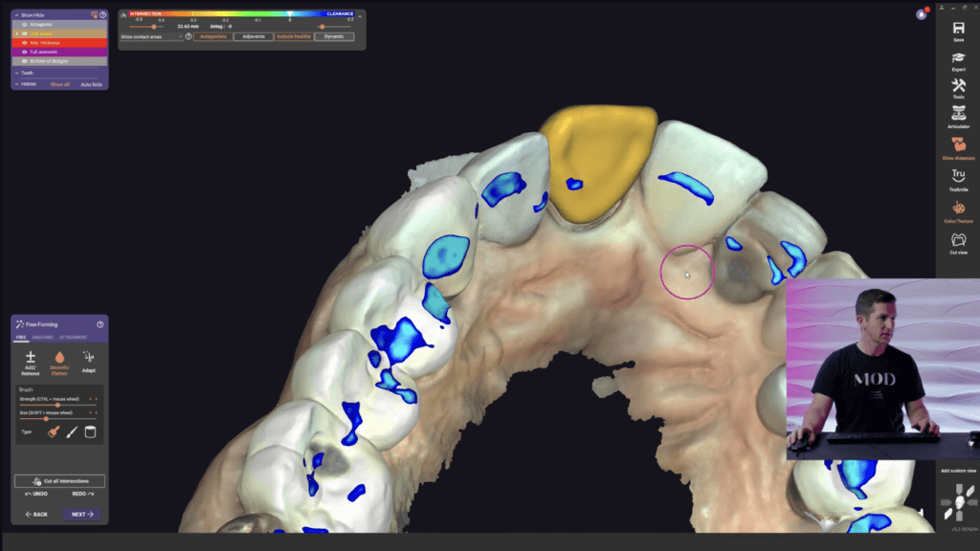
Task: Select the pencil brush type
Action: pyautogui.click(x=71, y=432)
